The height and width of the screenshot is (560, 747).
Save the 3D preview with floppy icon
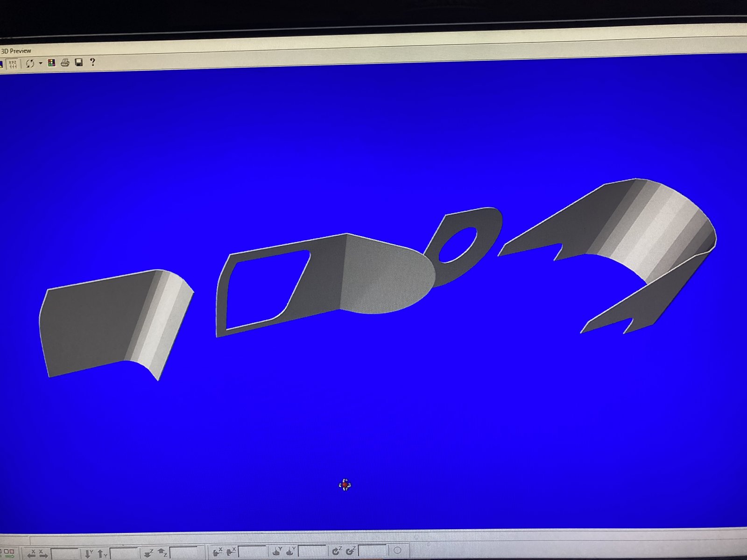click(79, 62)
